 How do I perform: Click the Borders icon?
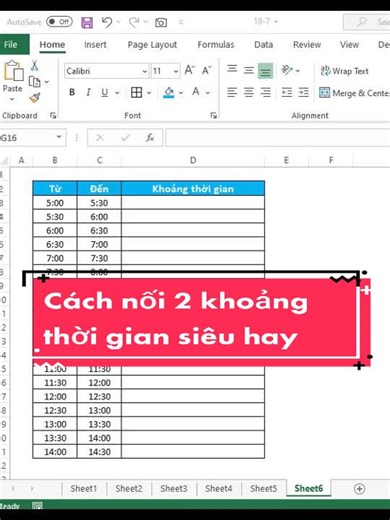click(x=136, y=92)
